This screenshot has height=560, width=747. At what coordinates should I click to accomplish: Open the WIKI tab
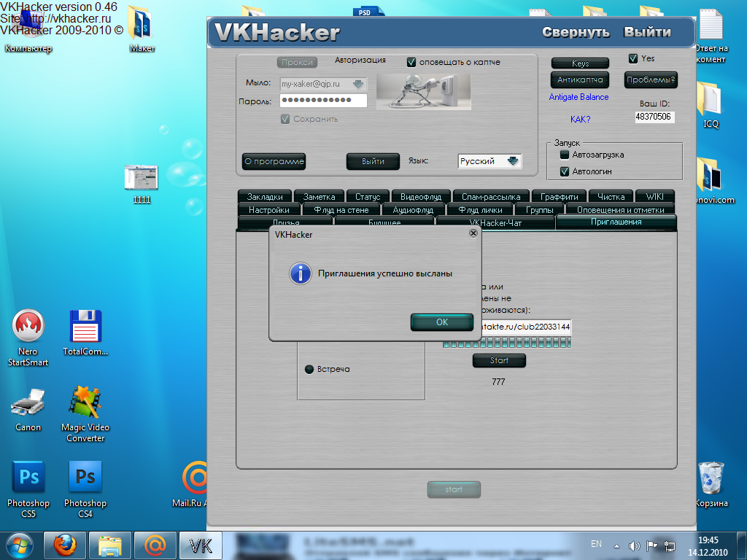pyautogui.click(x=654, y=197)
